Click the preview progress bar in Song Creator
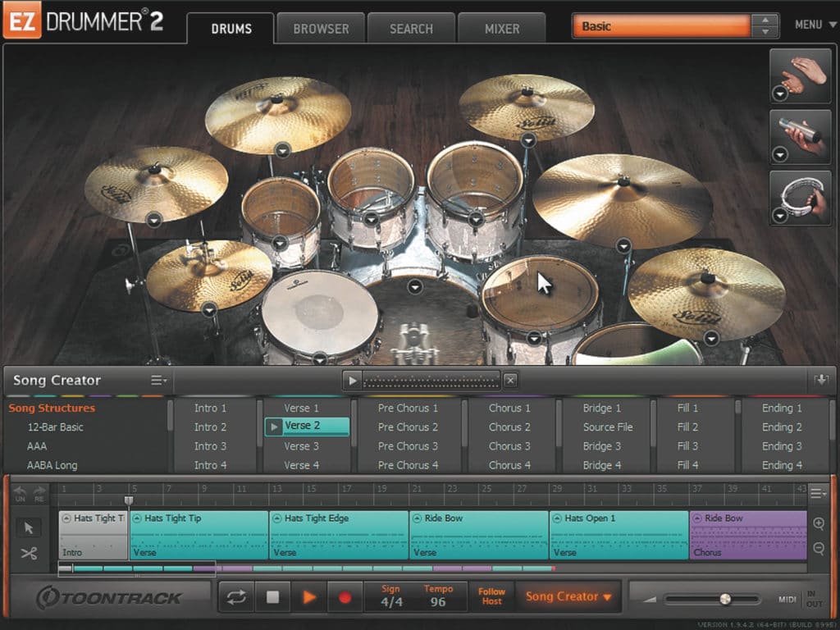840x630 pixels. pos(431,381)
